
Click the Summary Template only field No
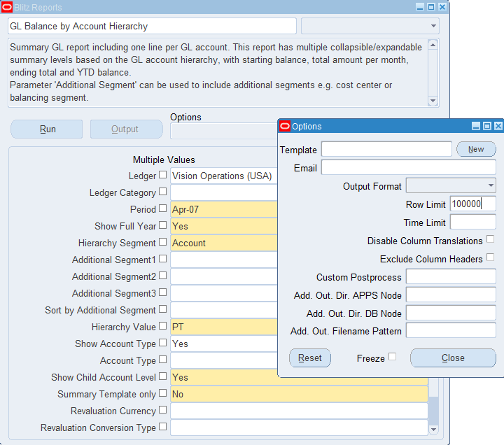(299, 394)
